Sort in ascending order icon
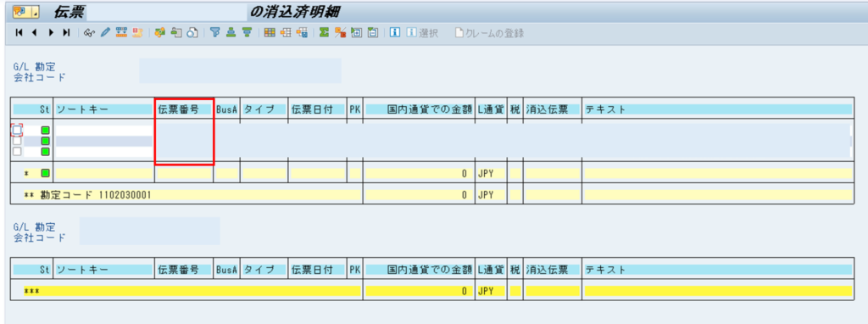868x324 pixels. pyautogui.click(x=231, y=33)
